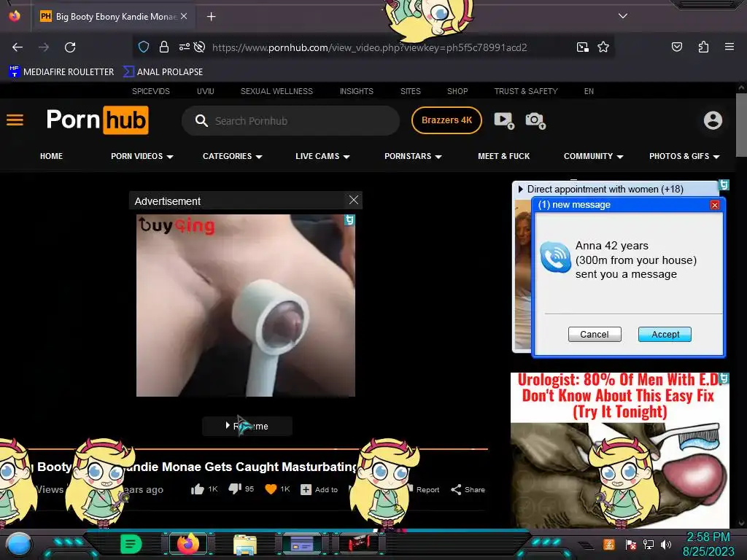Reload the current page
This screenshot has height=560, width=747.
tap(70, 47)
